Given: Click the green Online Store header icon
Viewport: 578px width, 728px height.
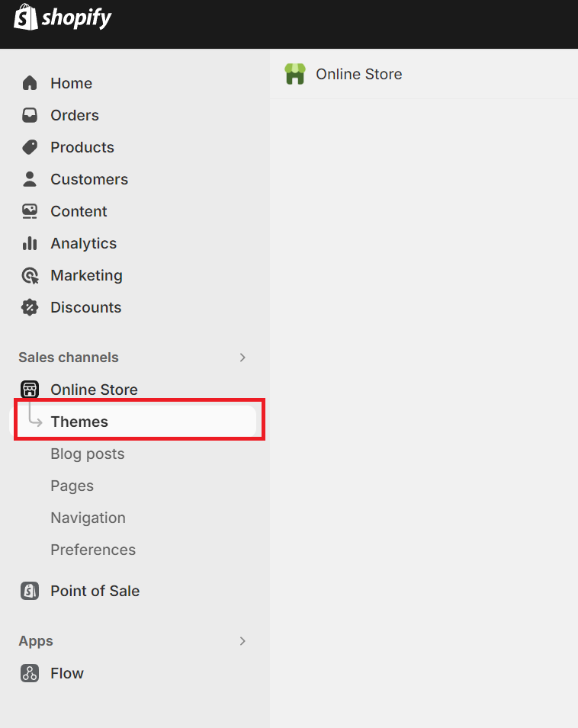Looking at the screenshot, I should [295, 74].
